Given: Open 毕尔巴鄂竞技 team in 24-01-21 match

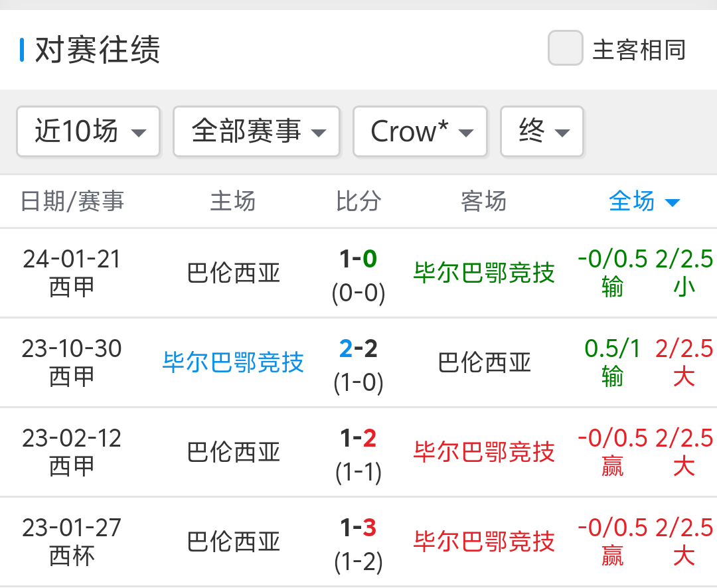Looking at the screenshot, I should click(484, 273).
